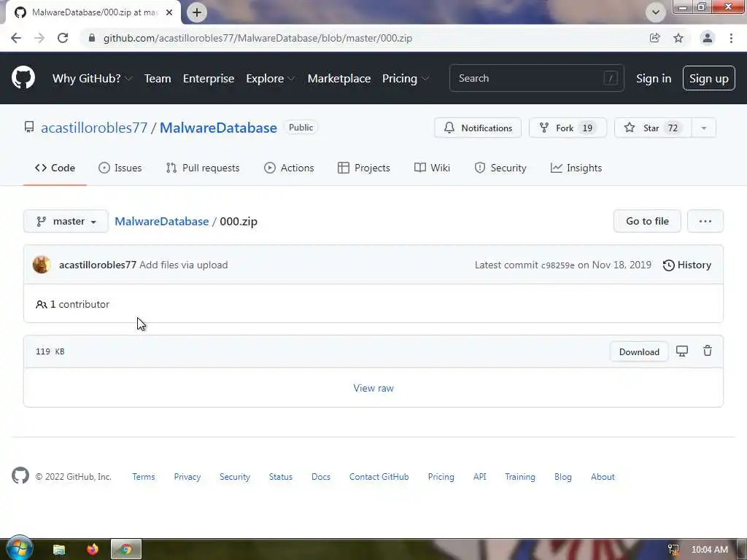
Task: Click the trash delete file icon
Action: [x=708, y=351]
